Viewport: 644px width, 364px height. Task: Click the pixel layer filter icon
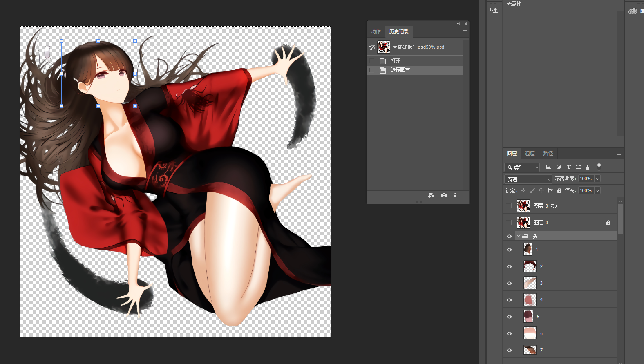pos(549,167)
